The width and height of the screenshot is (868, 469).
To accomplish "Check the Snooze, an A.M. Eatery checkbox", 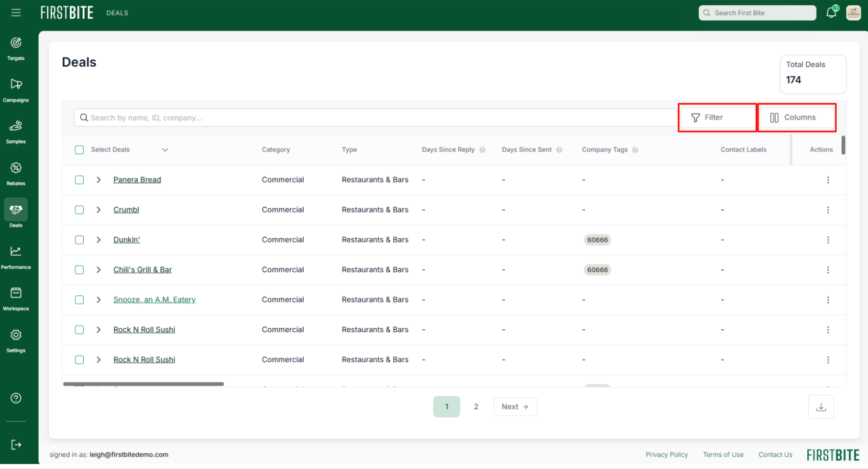I will point(79,300).
